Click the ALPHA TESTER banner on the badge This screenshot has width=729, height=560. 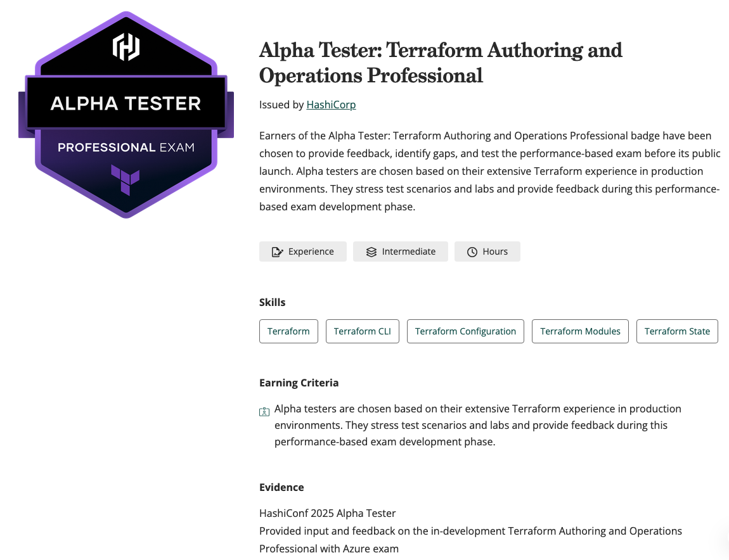126,103
